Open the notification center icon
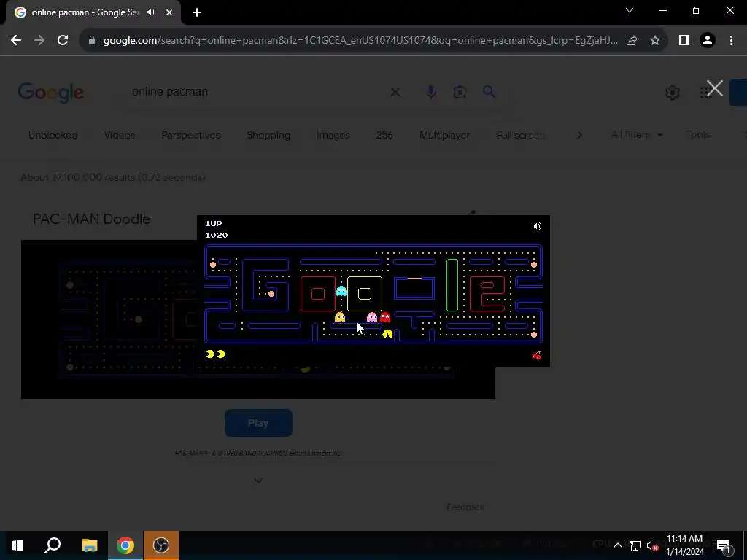 point(724,545)
